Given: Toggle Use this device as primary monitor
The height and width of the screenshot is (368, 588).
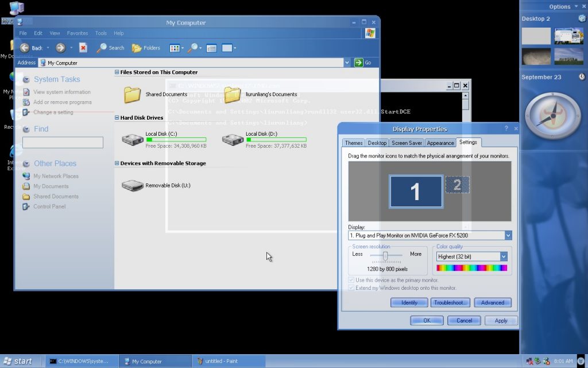Looking at the screenshot, I should click(351, 280).
